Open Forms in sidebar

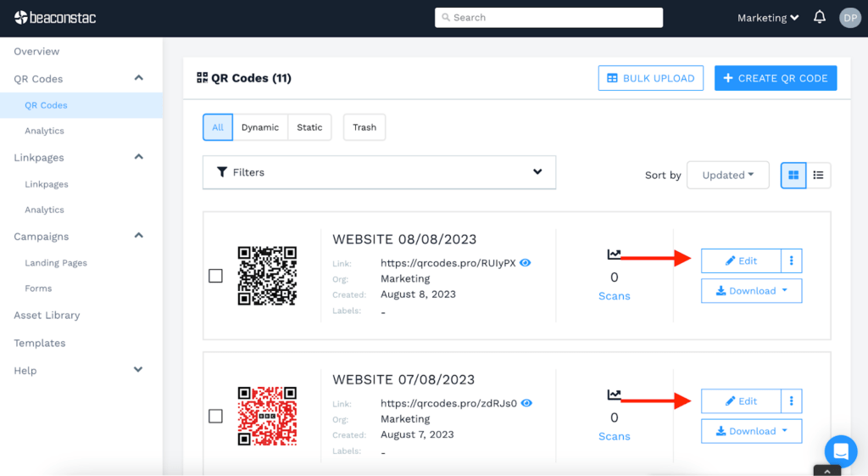click(38, 288)
